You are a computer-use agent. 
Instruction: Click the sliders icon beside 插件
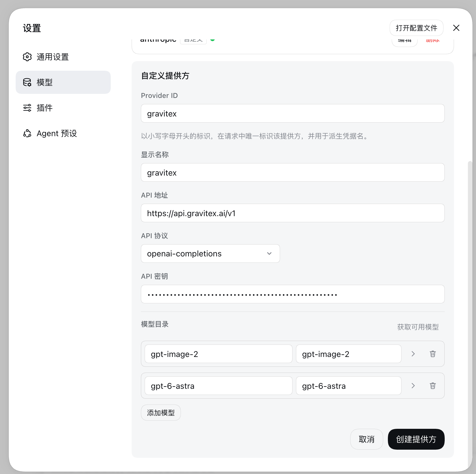(27, 108)
